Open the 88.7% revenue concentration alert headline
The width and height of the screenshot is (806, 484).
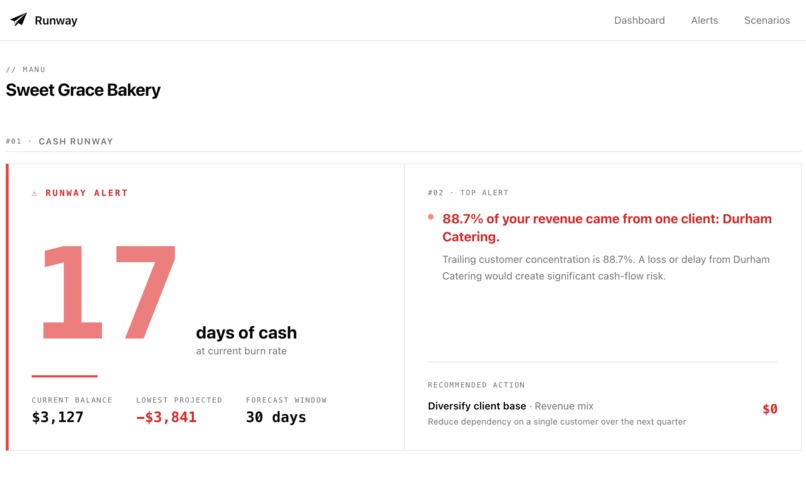pyautogui.click(x=607, y=228)
